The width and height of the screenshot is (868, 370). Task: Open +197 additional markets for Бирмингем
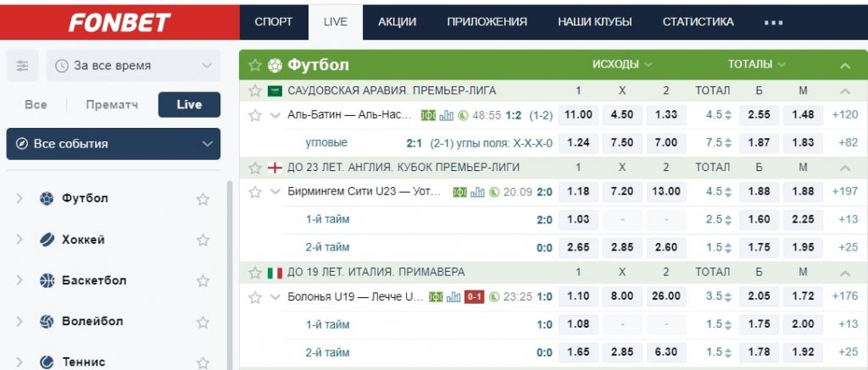tap(845, 192)
